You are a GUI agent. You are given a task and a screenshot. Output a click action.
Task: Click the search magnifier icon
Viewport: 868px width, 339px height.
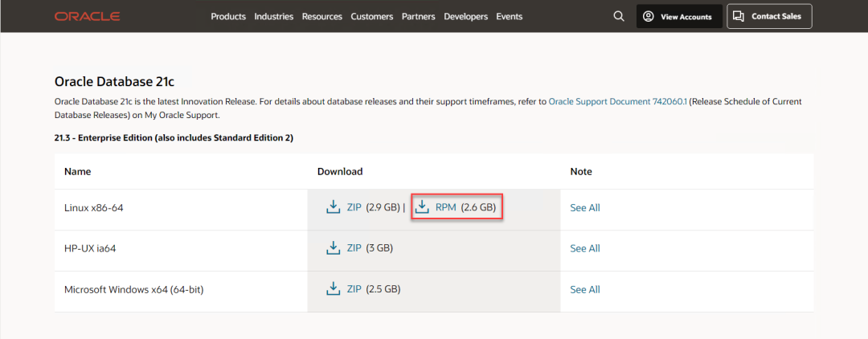click(618, 16)
